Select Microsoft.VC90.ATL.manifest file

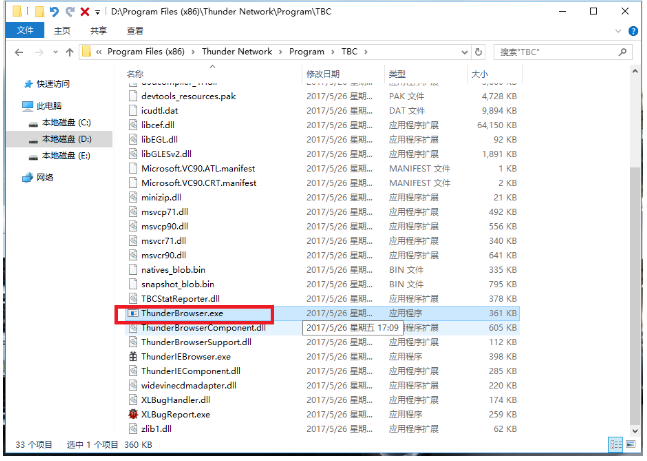coord(198,168)
